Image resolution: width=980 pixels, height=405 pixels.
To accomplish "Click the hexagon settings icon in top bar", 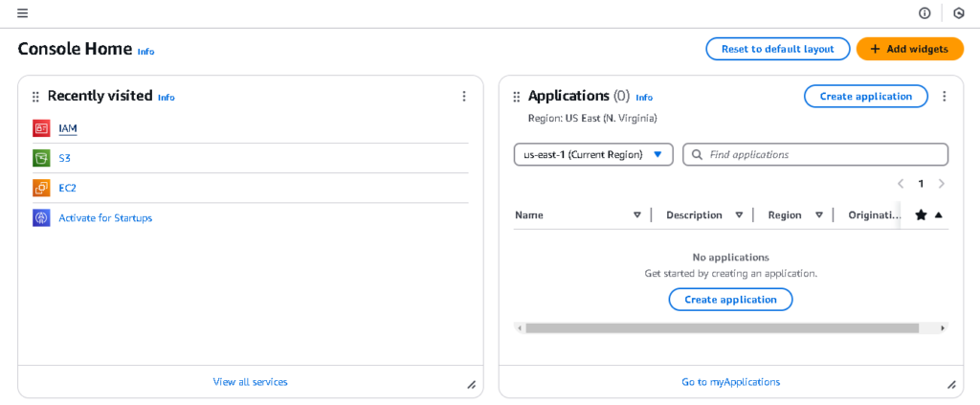I will (x=959, y=13).
